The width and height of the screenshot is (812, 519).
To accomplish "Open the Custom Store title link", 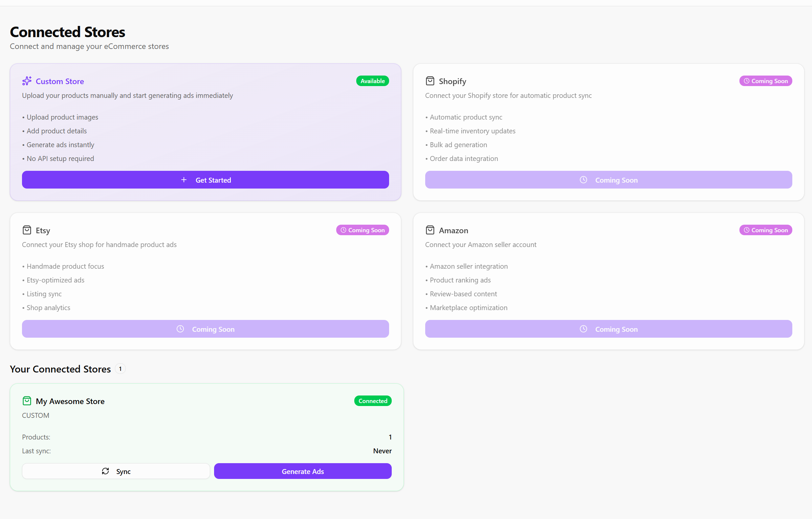I will click(x=60, y=81).
